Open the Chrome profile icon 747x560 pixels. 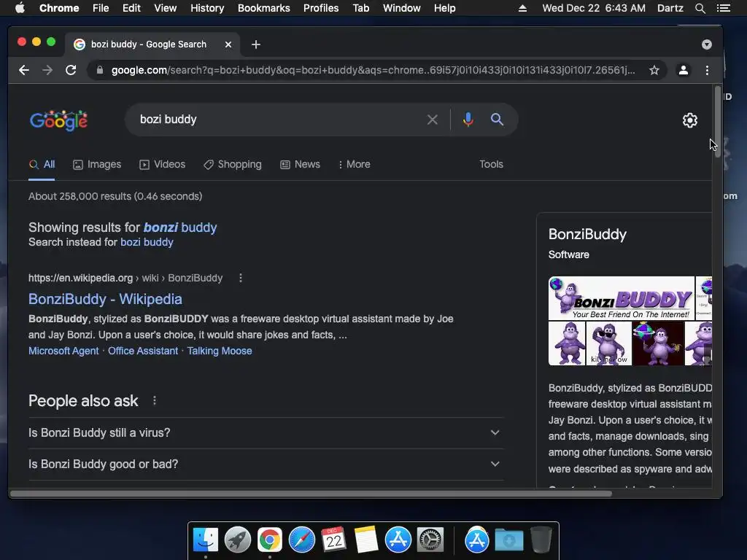(683, 70)
